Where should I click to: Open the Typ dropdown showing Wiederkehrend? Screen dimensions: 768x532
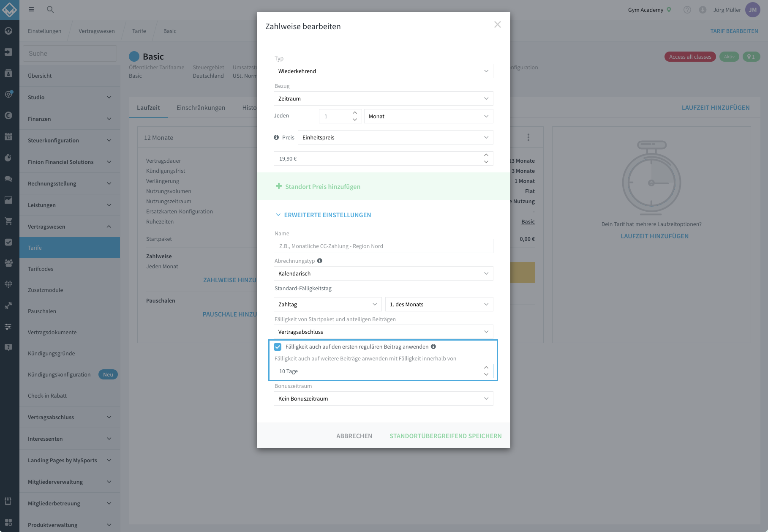(x=384, y=71)
